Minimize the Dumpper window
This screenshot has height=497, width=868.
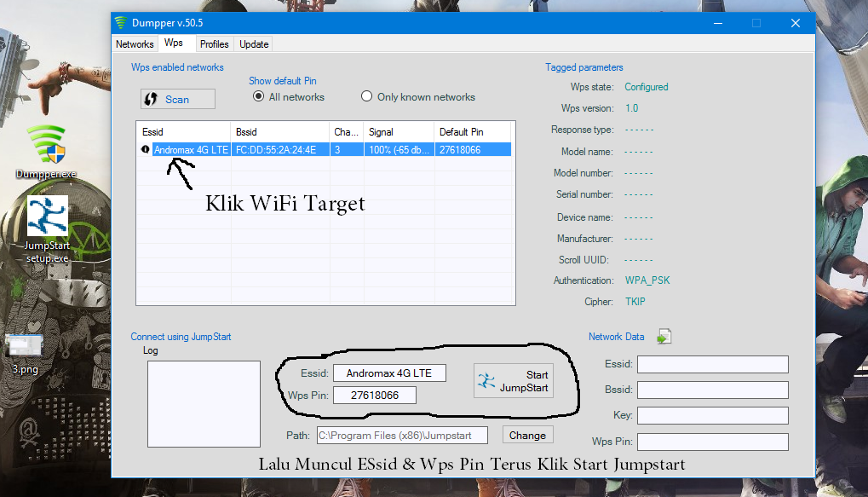pos(718,23)
